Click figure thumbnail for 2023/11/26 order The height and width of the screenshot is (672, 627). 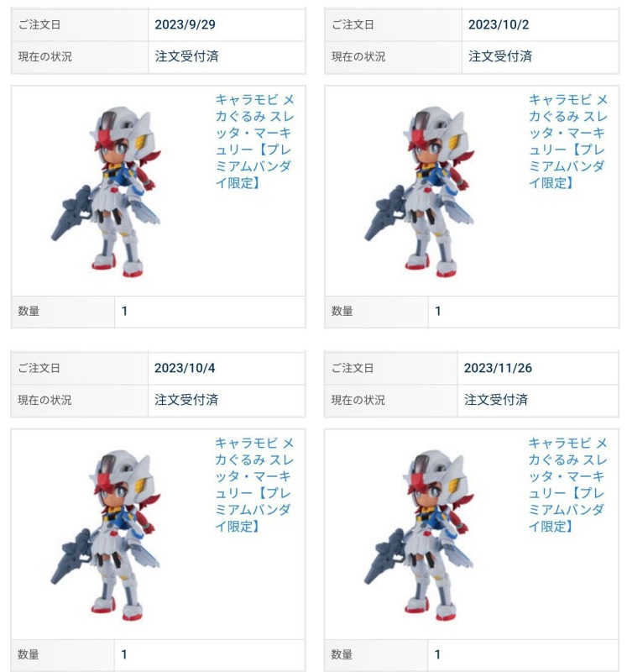tap(419, 534)
